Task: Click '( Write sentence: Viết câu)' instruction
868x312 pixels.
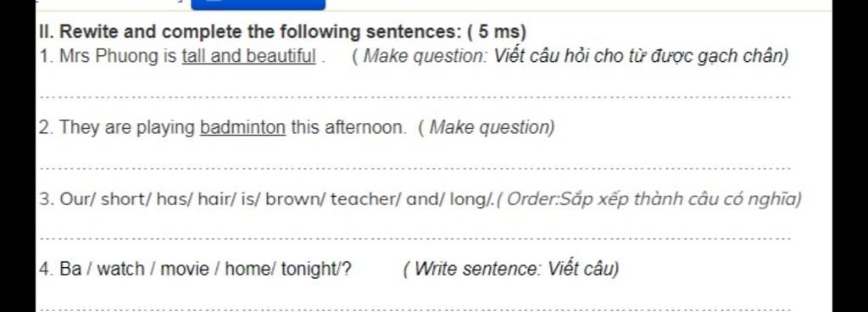Action: pyautogui.click(x=511, y=270)
